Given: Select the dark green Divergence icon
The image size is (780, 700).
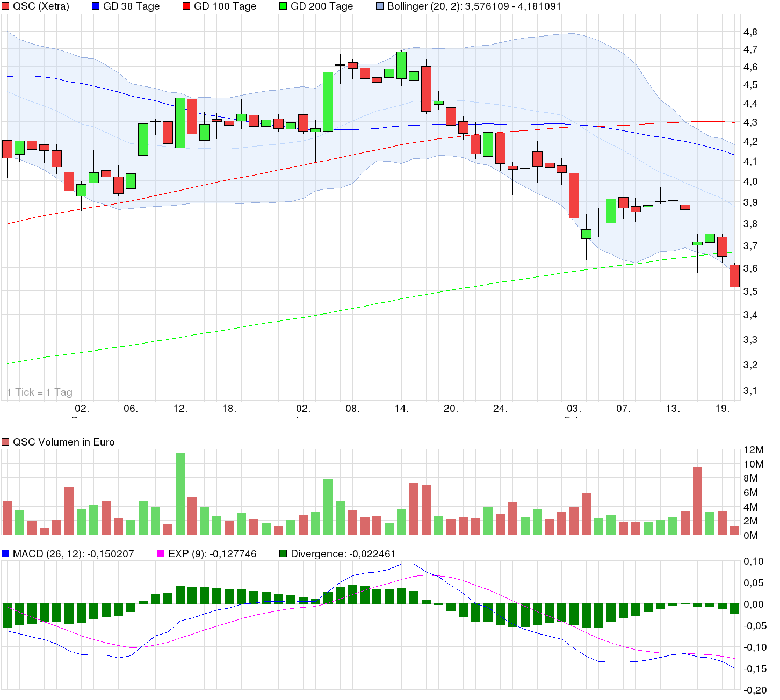Looking at the screenshot, I should click(282, 552).
